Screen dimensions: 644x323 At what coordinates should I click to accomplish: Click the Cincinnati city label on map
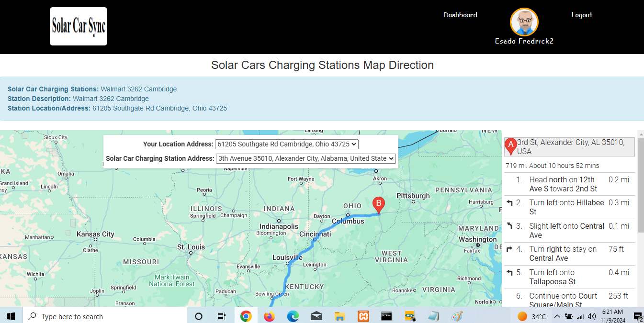pyautogui.click(x=315, y=234)
